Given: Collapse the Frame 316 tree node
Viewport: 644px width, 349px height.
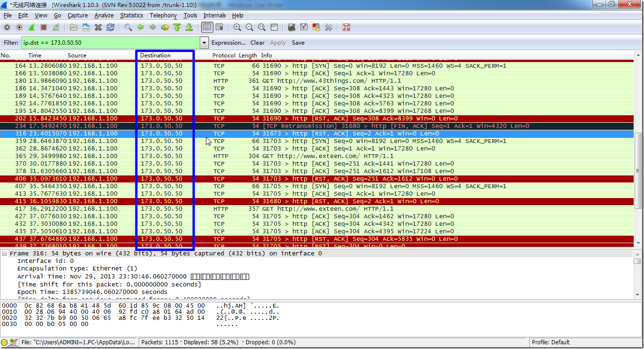Looking at the screenshot, I should click(4, 254).
